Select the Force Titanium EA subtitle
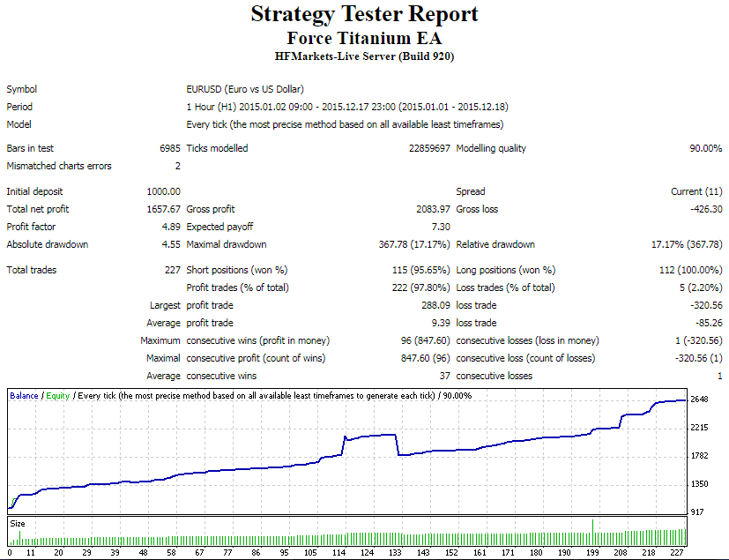This screenshot has width=729, height=560. point(364,38)
